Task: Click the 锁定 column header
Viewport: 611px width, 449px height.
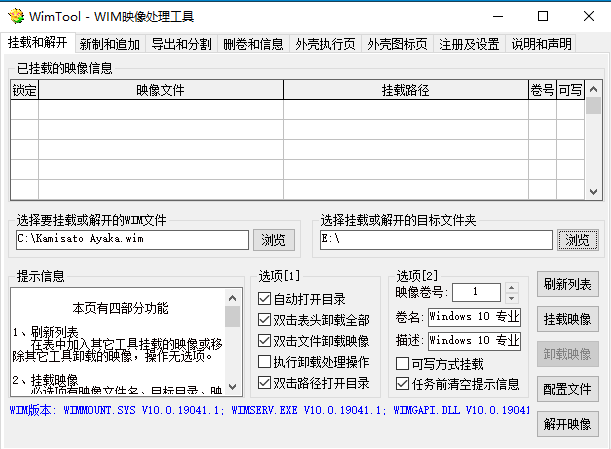Action: tap(25, 90)
